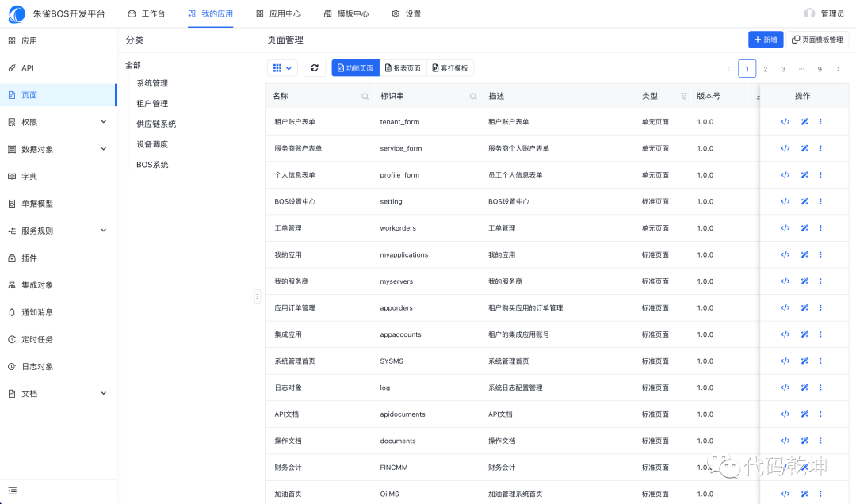Select 插件 in the sidebar
This screenshot has height=504, width=856.
pyautogui.click(x=58, y=258)
